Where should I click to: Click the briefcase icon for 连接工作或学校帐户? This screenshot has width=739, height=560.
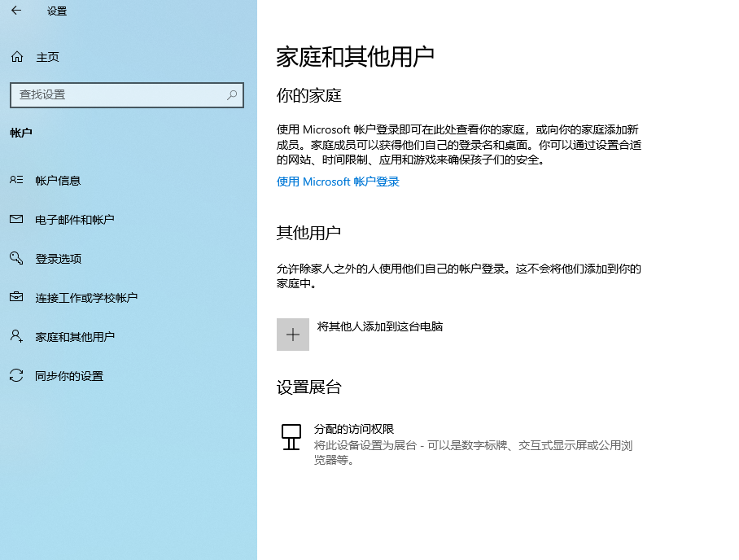click(x=16, y=296)
